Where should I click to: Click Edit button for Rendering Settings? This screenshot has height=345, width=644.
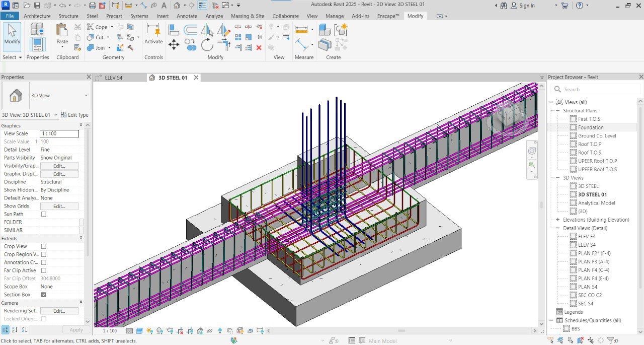pyautogui.click(x=59, y=311)
